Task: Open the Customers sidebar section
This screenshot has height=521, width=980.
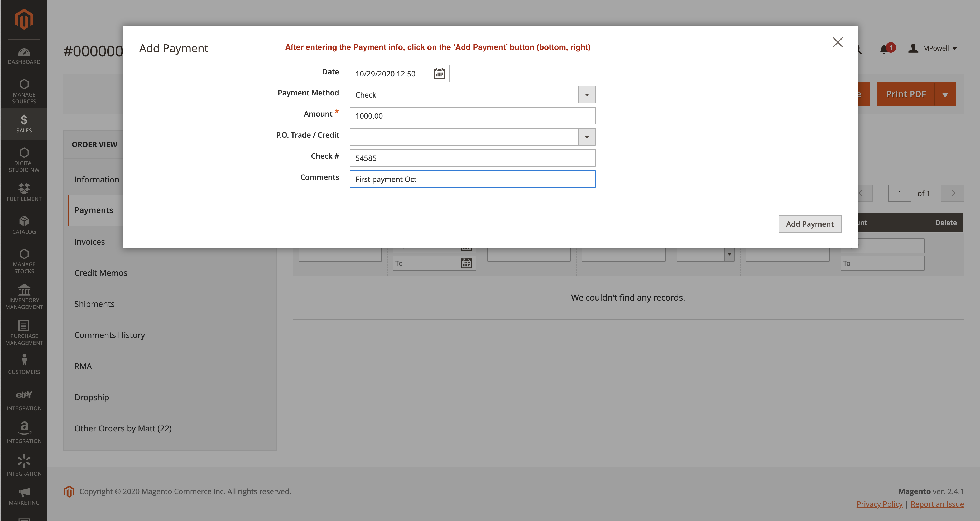Action: click(24, 364)
